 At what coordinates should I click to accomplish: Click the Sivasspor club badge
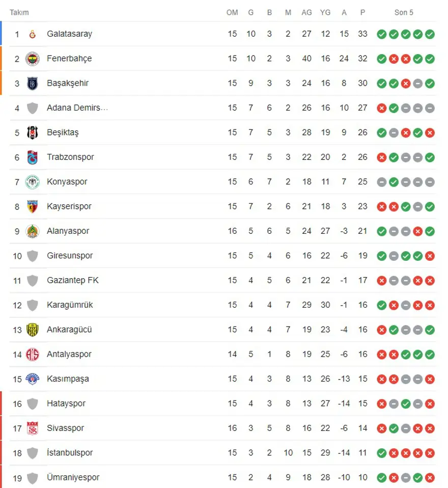pyautogui.click(x=33, y=428)
